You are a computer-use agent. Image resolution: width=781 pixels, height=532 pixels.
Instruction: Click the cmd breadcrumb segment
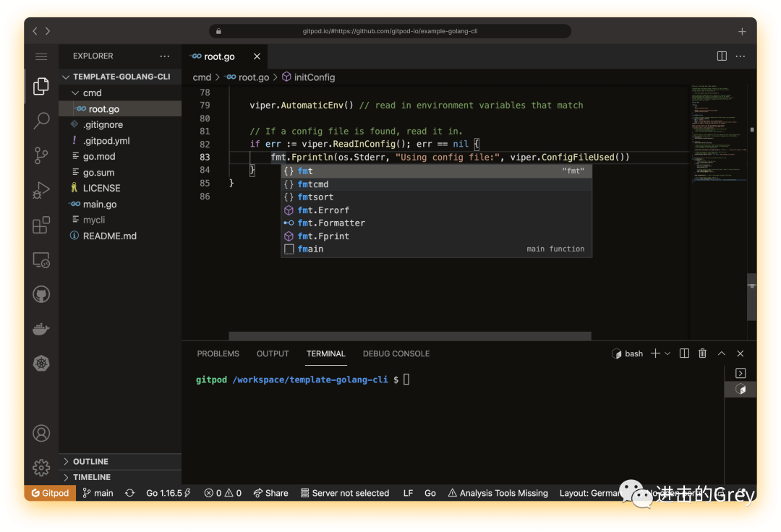(202, 77)
